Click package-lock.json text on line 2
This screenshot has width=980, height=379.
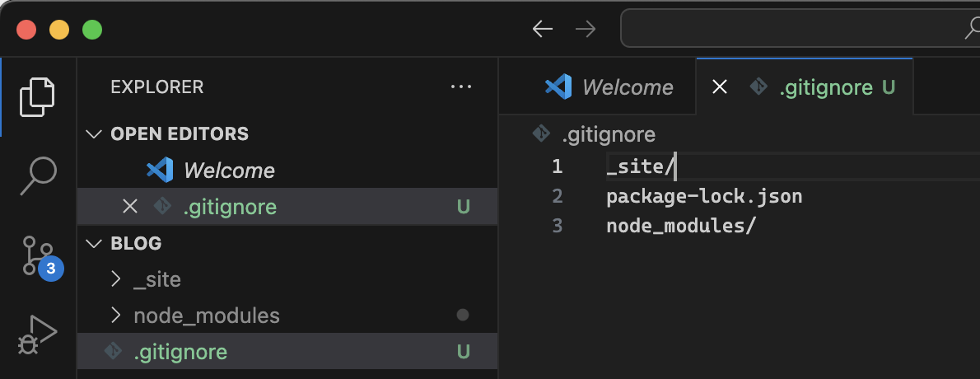coord(704,196)
